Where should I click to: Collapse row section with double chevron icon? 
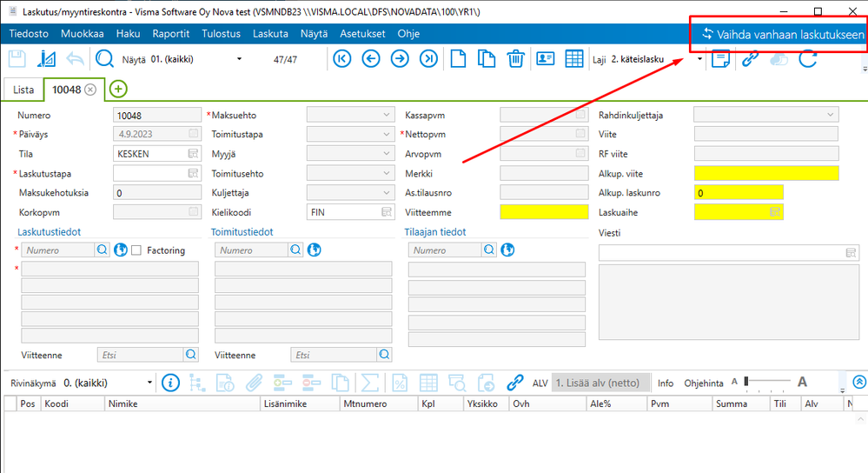click(x=859, y=382)
